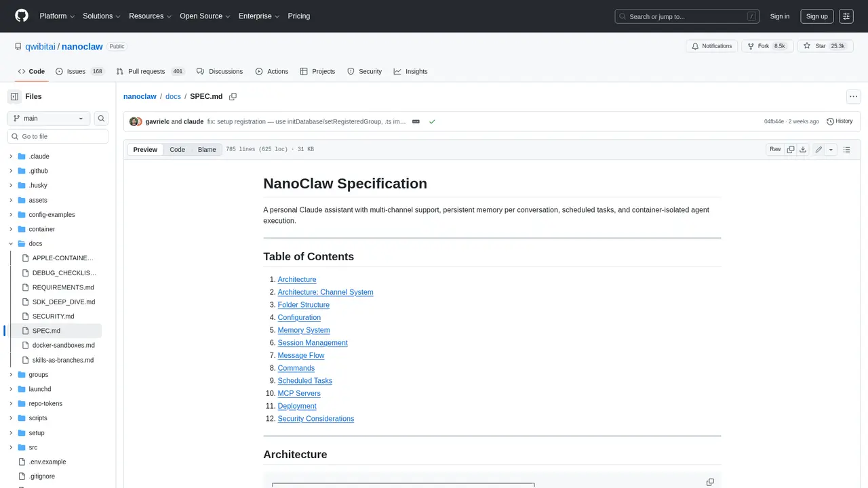Expand the Platform navigation menu
This screenshot has height=488, width=868.
click(x=57, y=16)
